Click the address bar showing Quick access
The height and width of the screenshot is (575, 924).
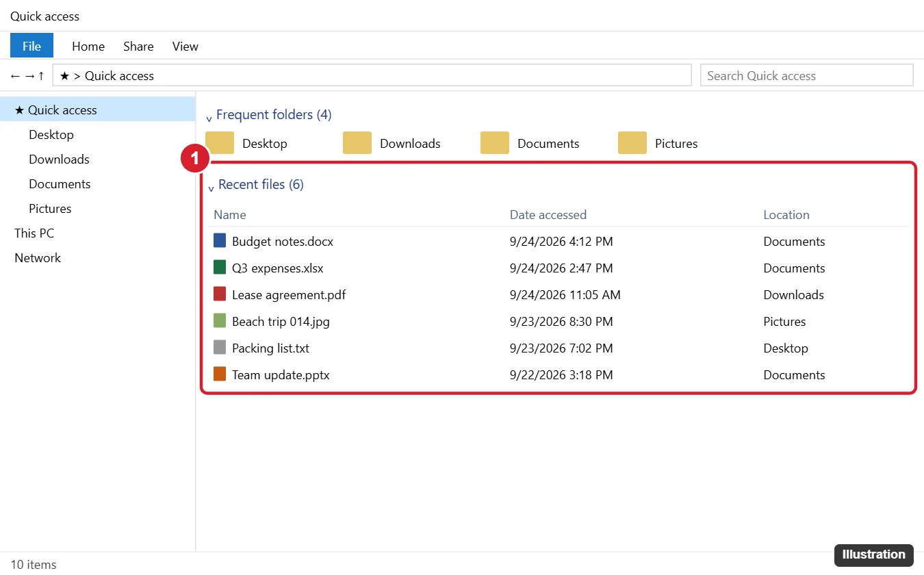pos(372,75)
